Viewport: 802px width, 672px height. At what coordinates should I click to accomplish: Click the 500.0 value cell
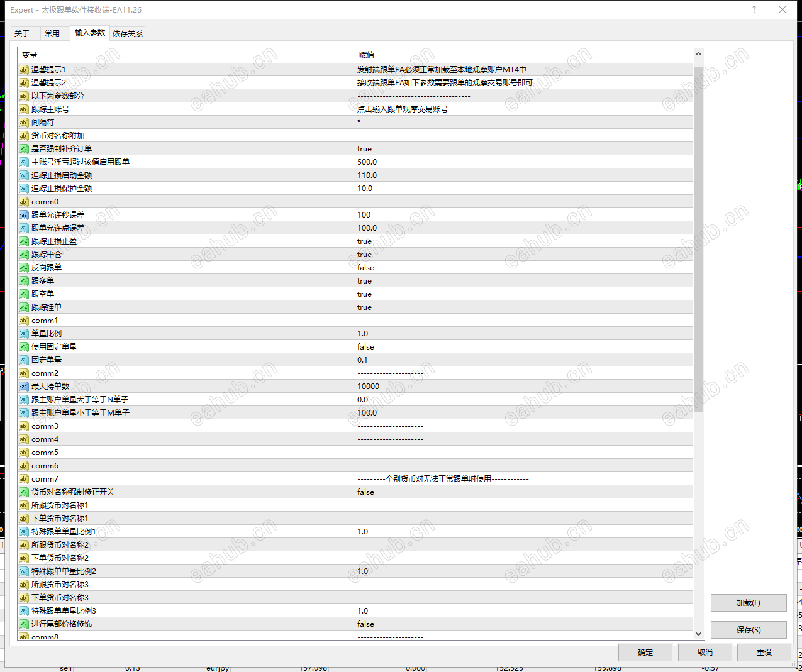pyautogui.click(x=525, y=162)
